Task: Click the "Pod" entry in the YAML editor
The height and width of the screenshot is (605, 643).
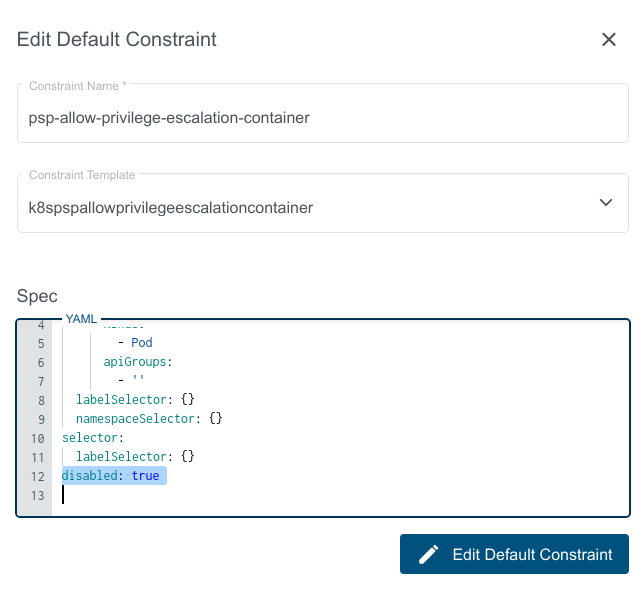Action: click(x=141, y=343)
